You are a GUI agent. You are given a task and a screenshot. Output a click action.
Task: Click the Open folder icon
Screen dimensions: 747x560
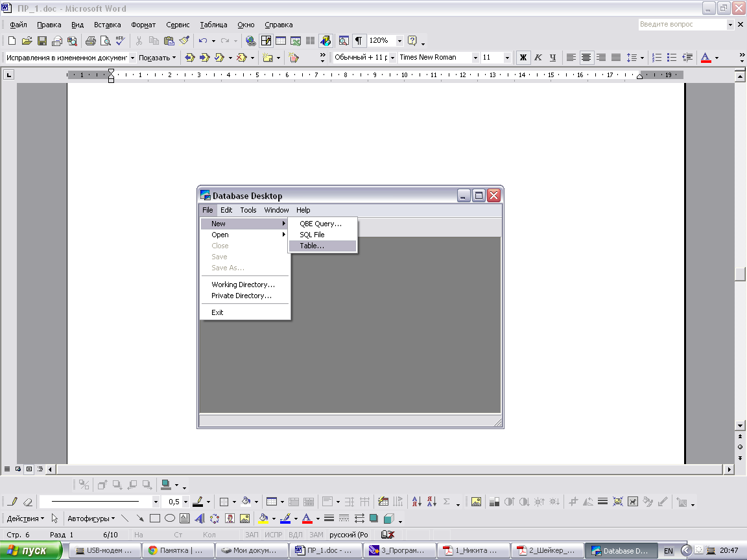(27, 41)
